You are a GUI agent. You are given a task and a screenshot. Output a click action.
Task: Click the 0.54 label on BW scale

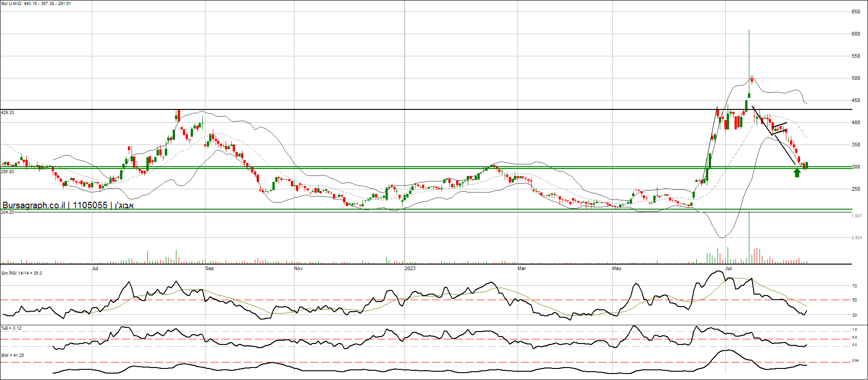pyautogui.click(x=855, y=361)
